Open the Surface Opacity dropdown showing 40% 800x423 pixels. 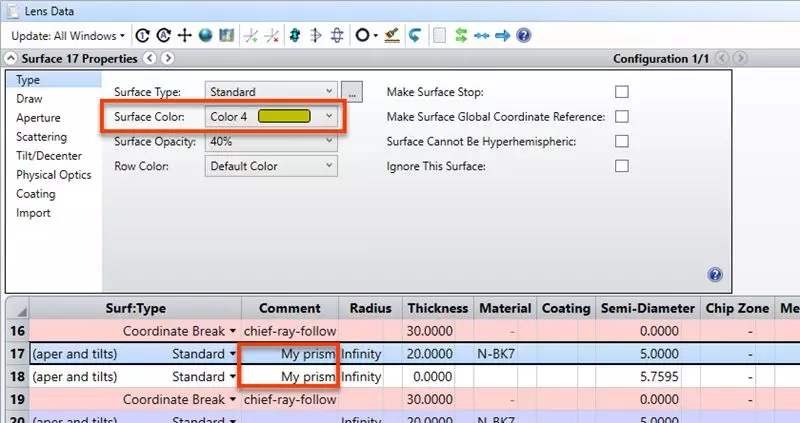(271, 141)
